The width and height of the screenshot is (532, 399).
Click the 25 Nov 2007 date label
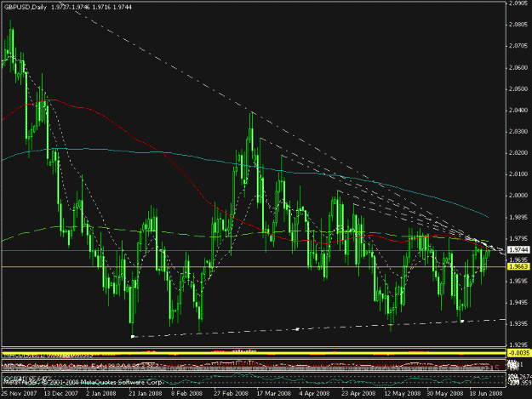click(x=19, y=394)
